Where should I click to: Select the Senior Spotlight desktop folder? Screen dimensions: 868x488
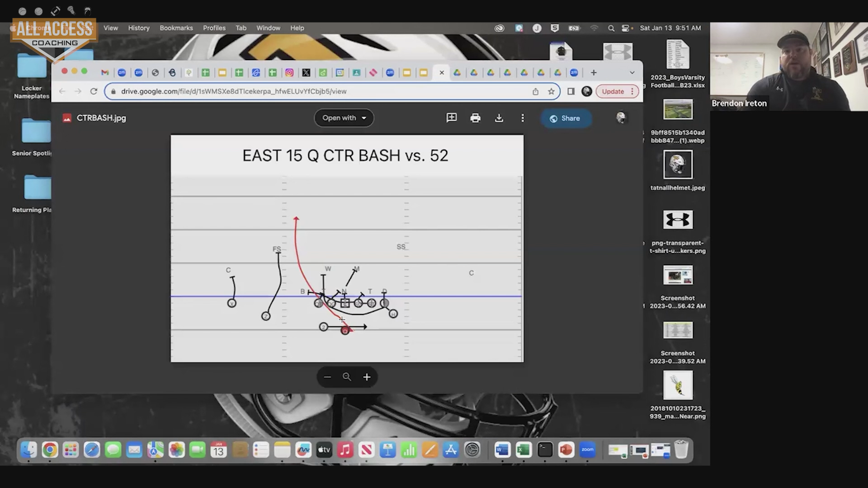(34, 137)
